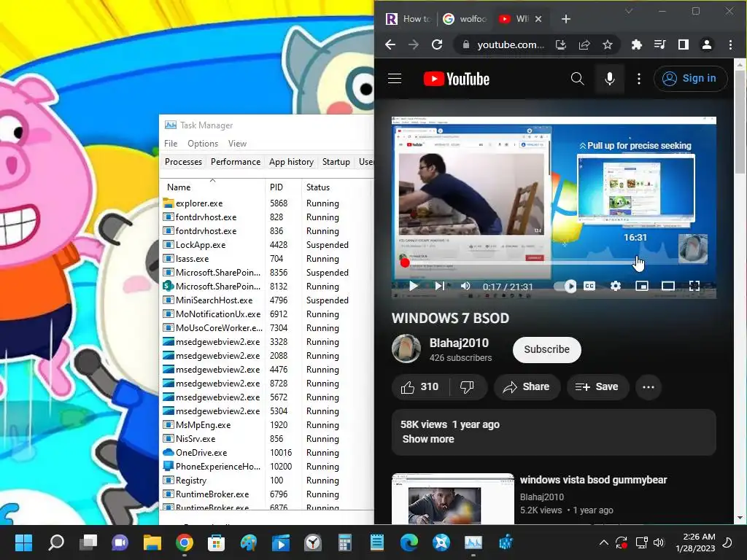747x560 pixels.
Task: Open the Chrome three-dot menu
Action: point(730,44)
